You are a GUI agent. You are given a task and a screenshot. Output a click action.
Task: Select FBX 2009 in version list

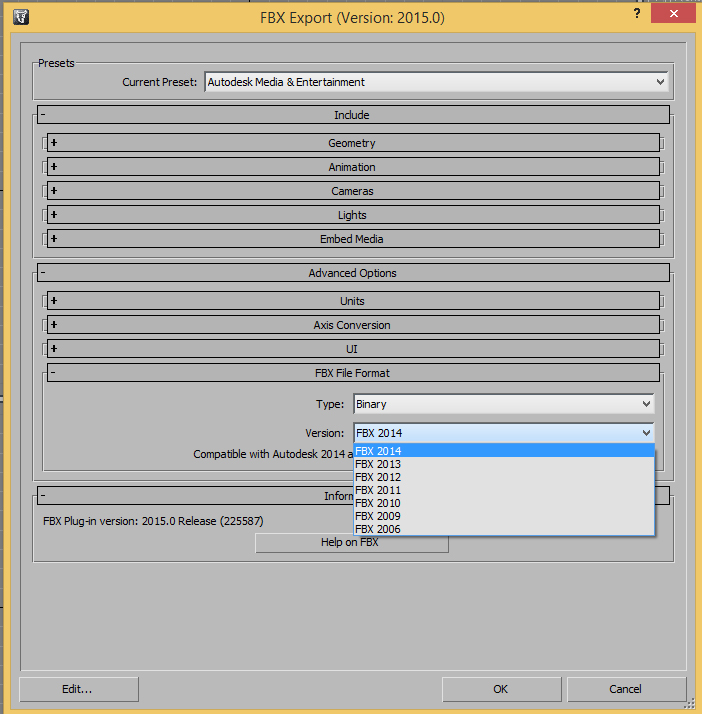(x=504, y=516)
